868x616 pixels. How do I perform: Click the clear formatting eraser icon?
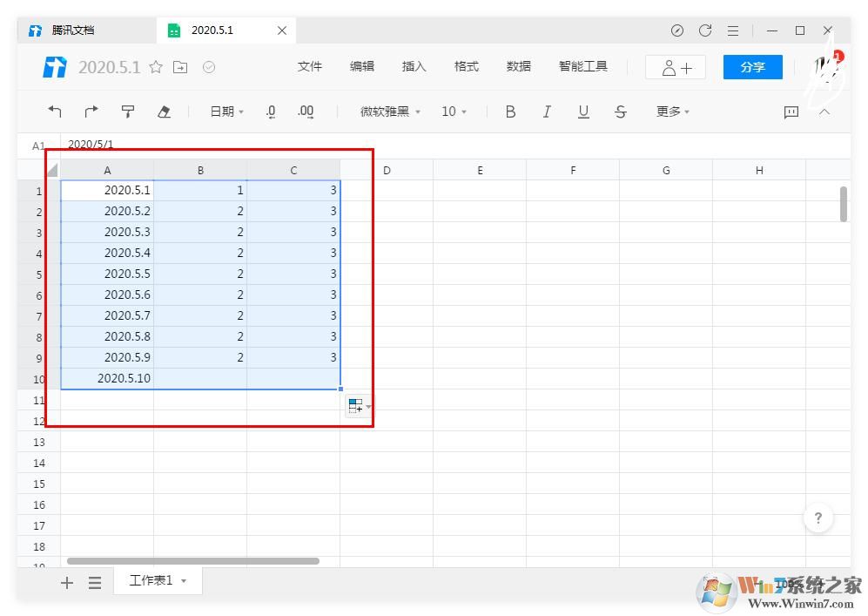[x=165, y=112]
